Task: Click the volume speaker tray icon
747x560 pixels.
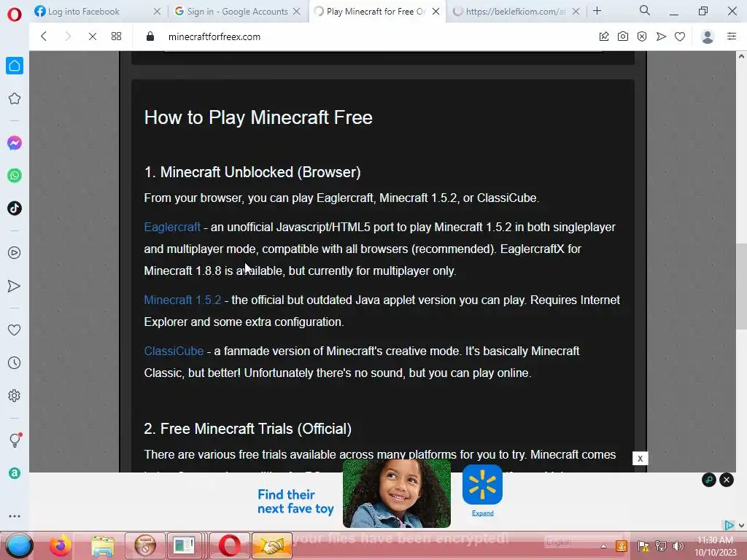Action: click(678, 546)
